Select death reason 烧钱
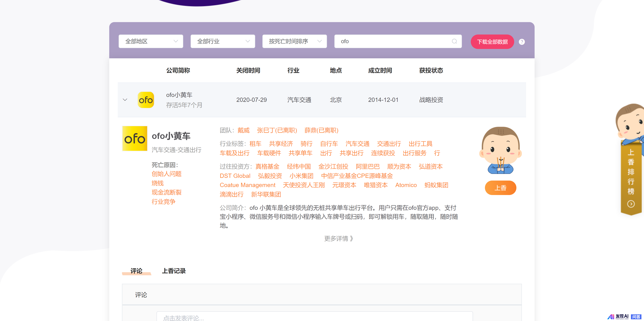 [x=158, y=183]
